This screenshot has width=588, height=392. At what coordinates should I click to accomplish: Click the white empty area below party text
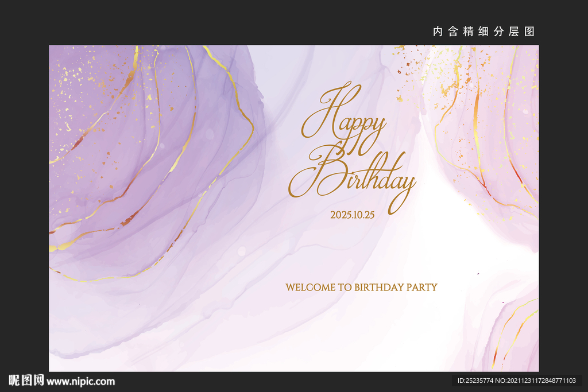375,330
